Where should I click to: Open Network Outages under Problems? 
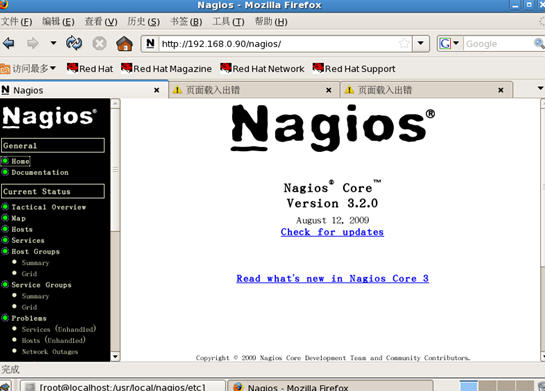pos(50,352)
